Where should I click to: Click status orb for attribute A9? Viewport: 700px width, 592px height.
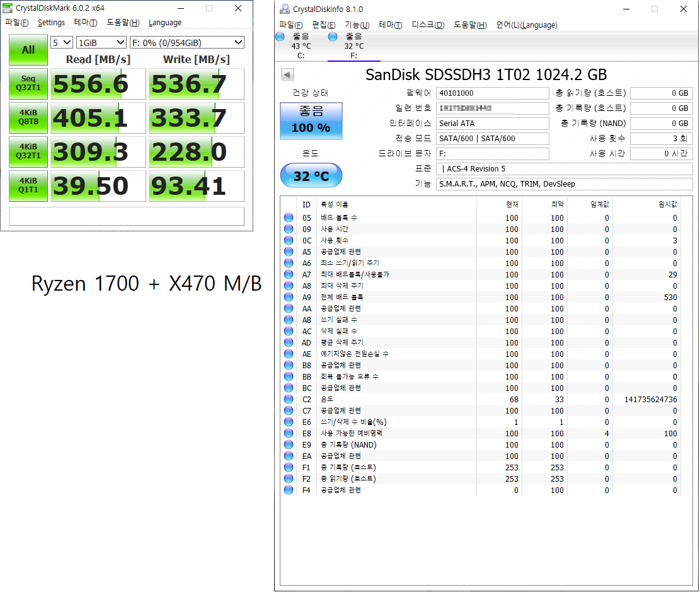[289, 297]
